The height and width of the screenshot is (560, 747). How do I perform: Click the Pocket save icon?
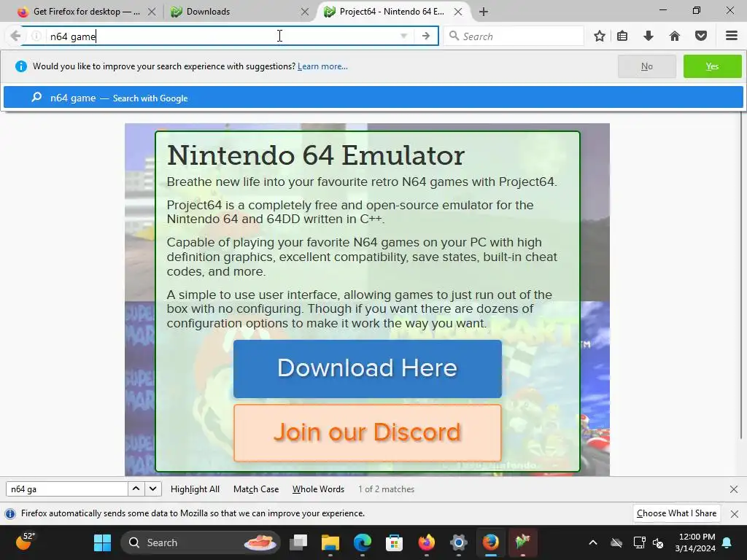point(701,36)
